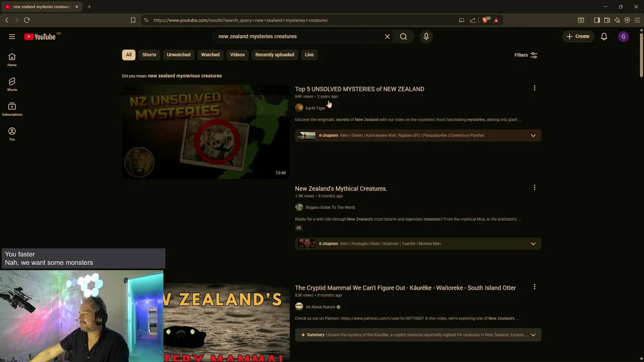Open The Cryptid Mammal We Can't Figure Out title
Image resolution: width=644 pixels, height=362 pixels.
405,288
